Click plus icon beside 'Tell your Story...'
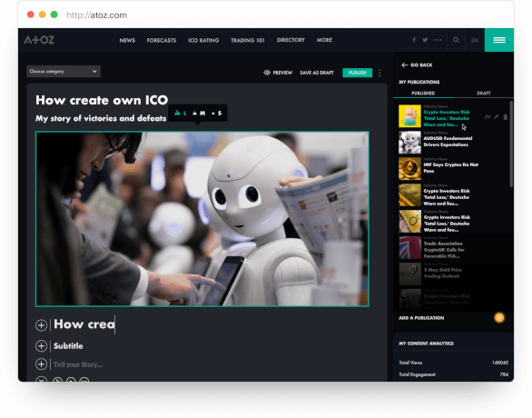 coord(41,364)
